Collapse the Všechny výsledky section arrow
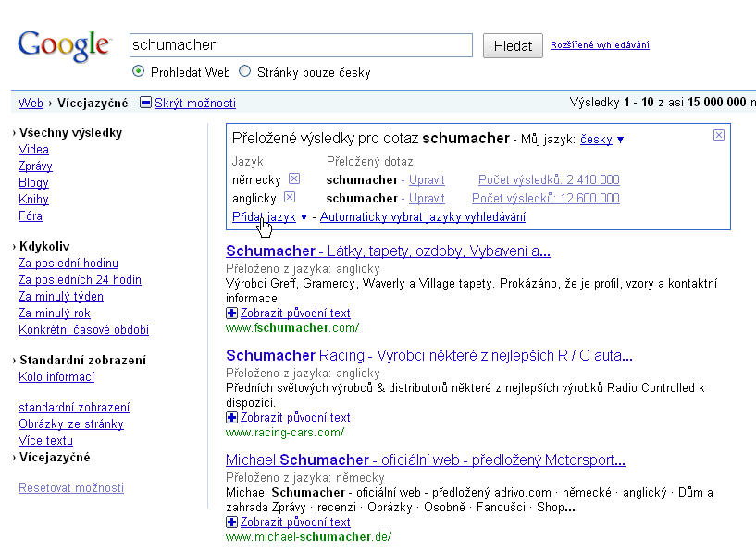 coord(15,133)
